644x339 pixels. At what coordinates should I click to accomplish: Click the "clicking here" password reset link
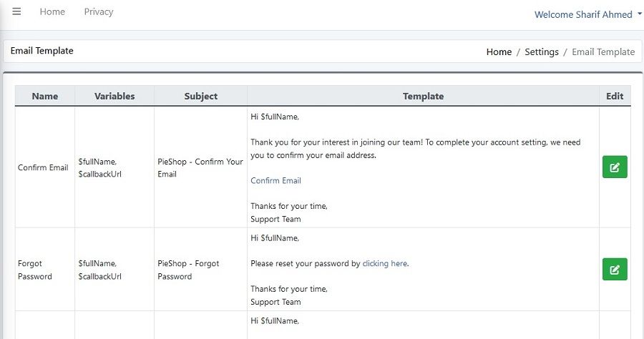(x=385, y=263)
